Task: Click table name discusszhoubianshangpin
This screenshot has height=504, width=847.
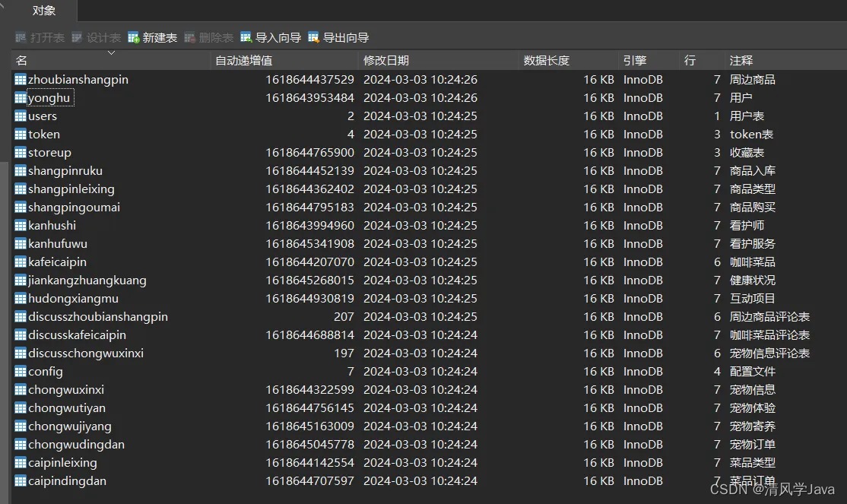Action: coord(98,316)
